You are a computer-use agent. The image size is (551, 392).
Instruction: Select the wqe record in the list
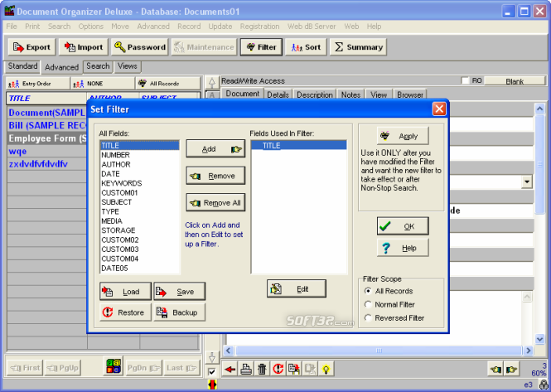coord(46,152)
